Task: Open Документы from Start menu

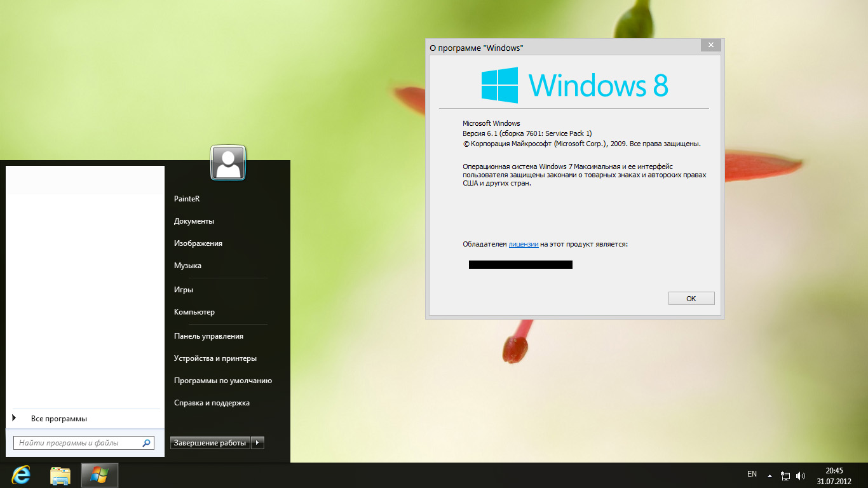Action: tap(194, 221)
